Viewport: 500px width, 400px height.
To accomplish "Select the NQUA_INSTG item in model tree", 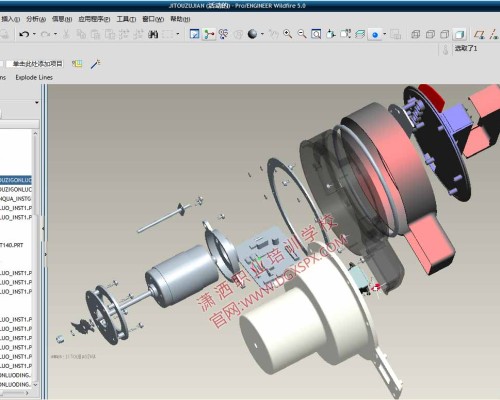I will [x=15, y=199].
